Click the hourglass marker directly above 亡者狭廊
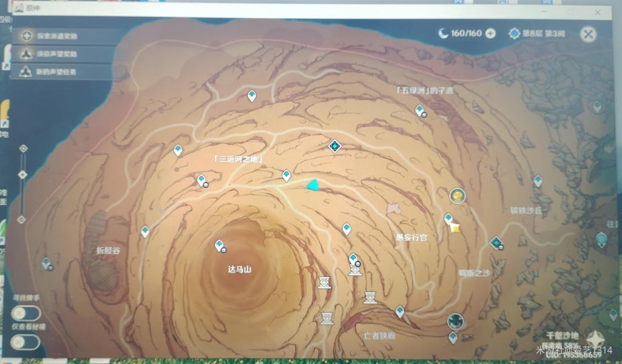Viewport: 622px width, 364px height. (370, 297)
